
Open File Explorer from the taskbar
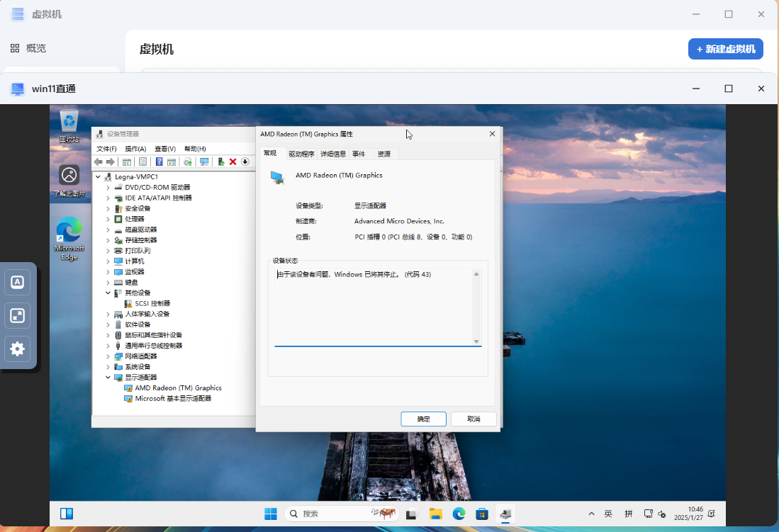click(436, 514)
